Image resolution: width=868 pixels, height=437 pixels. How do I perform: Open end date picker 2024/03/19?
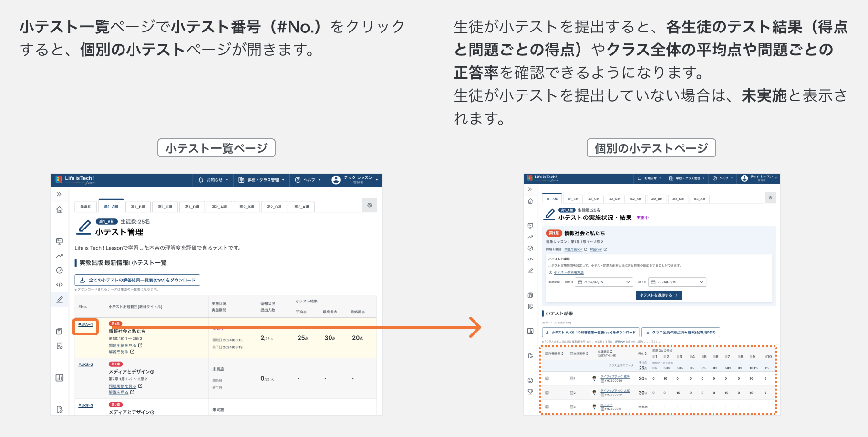click(677, 282)
